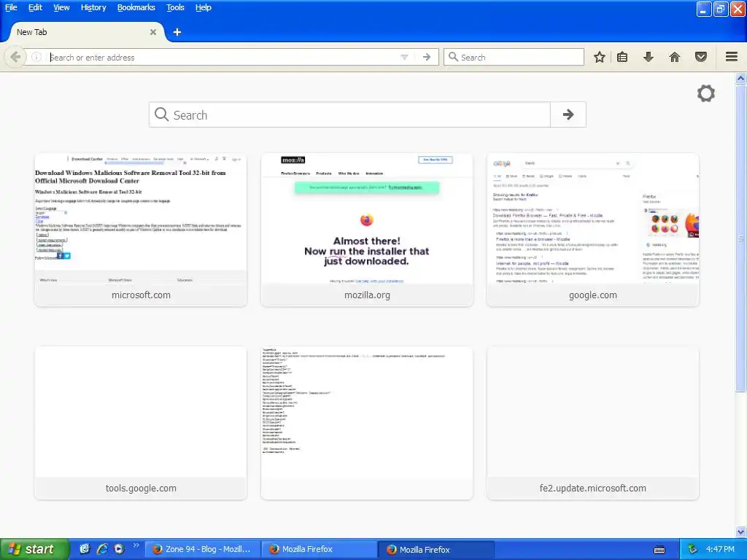Open the Downloads arrow icon
Screen dimensions: 747x560
click(x=649, y=57)
